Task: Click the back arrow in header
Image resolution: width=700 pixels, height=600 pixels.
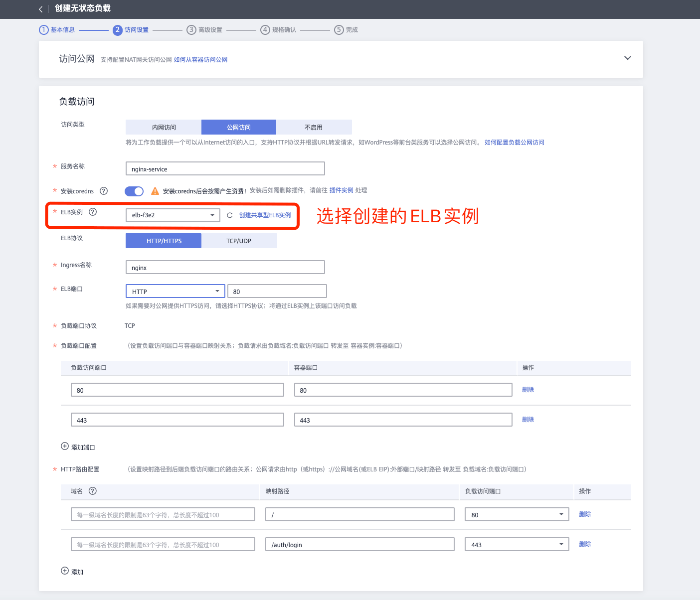Action: 40,9
